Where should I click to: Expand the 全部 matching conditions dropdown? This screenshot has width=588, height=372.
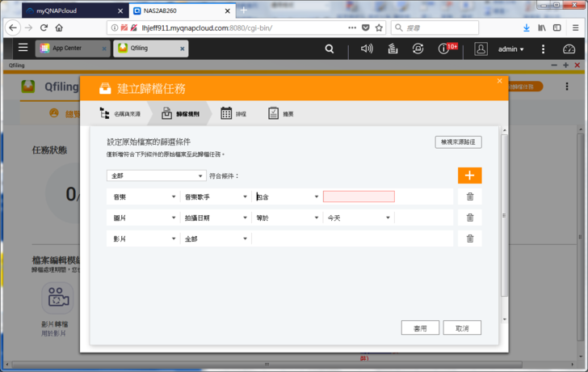(x=156, y=175)
